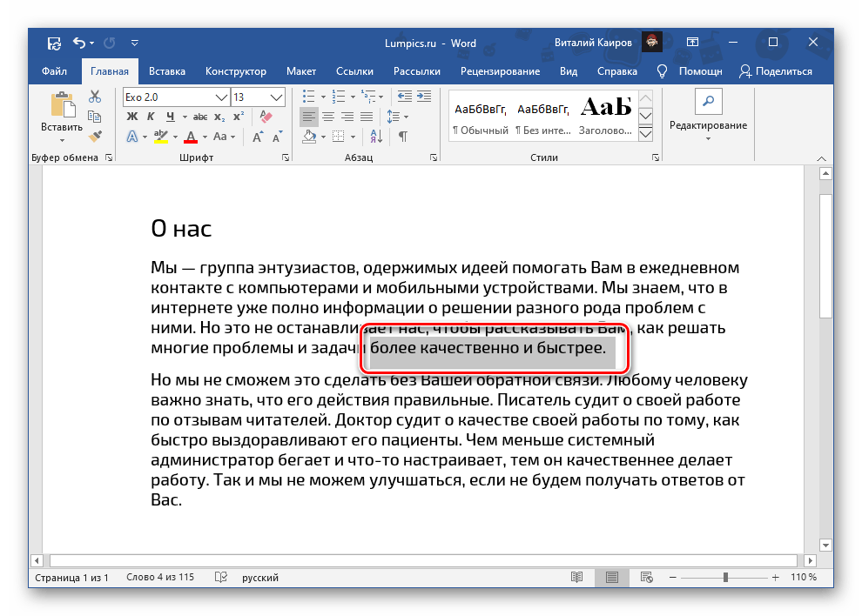This screenshot has height=616, width=862.
Task: Open the Customize Quick Access Toolbar arrow
Action: coord(135,43)
